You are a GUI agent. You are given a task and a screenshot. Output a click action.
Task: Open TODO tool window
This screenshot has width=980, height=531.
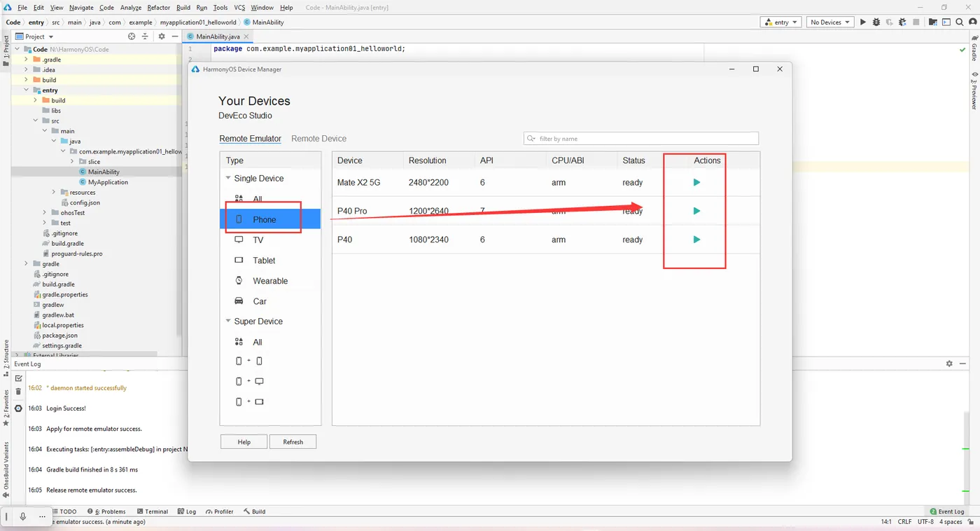click(64, 511)
